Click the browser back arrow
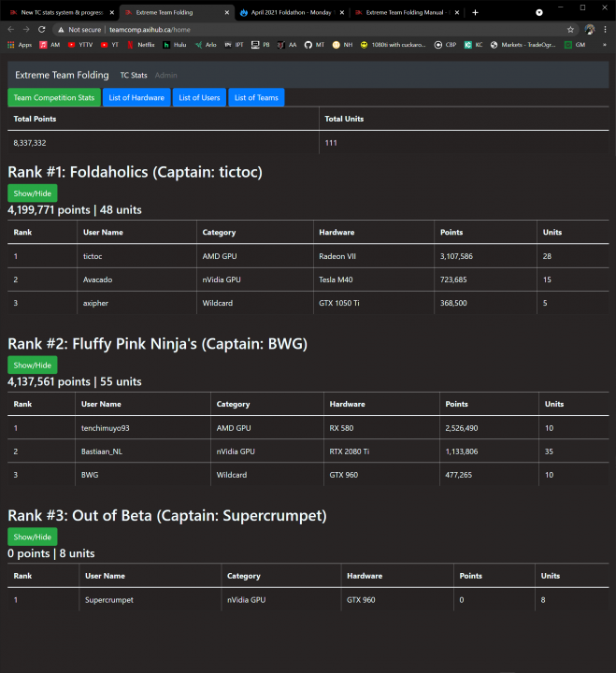 tap(10, 29)
